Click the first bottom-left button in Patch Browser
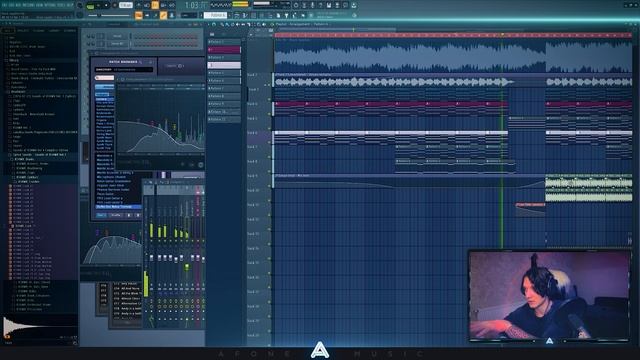Image resolution: width=640 pixels, height=360 pixels. tap(101, 215)
